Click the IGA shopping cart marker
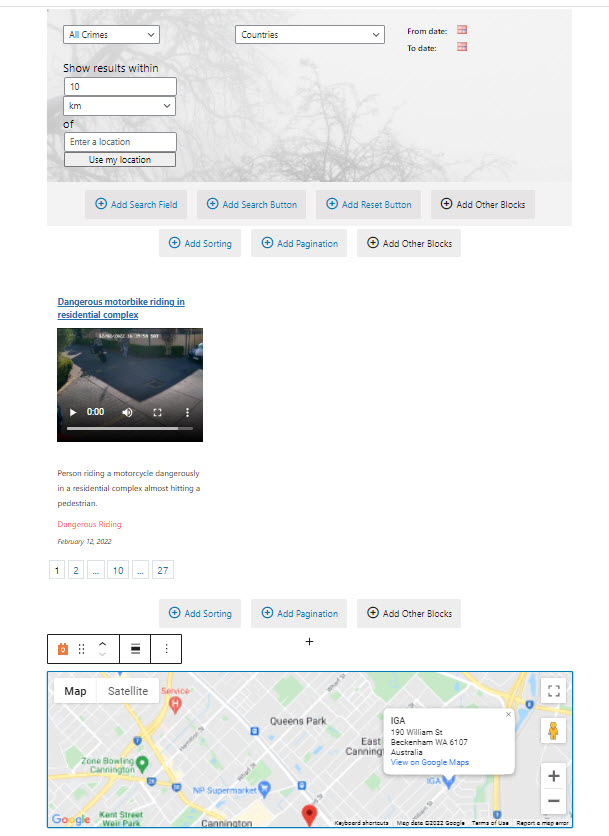The image size is (609, 836). click(448, 782)
